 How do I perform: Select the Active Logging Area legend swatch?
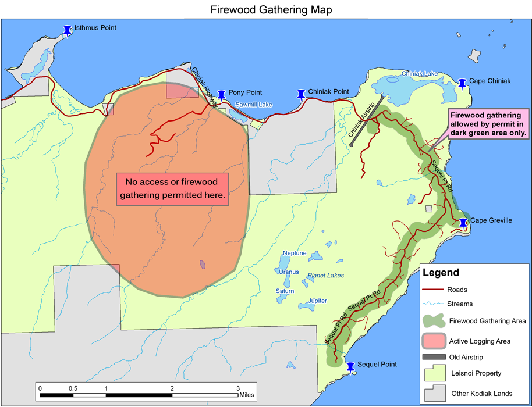[434, 341]
